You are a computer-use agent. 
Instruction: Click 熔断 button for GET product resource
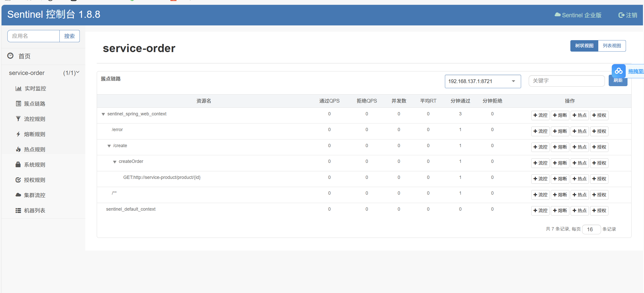click(x=560, y=179)
